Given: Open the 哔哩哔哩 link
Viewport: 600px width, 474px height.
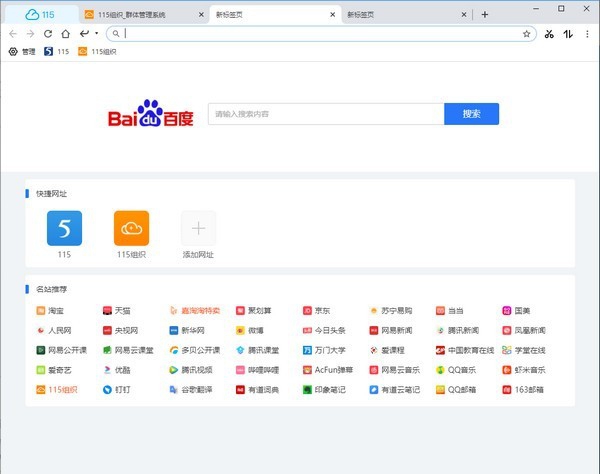Looking at the screenshot, I should click(258, 370).
